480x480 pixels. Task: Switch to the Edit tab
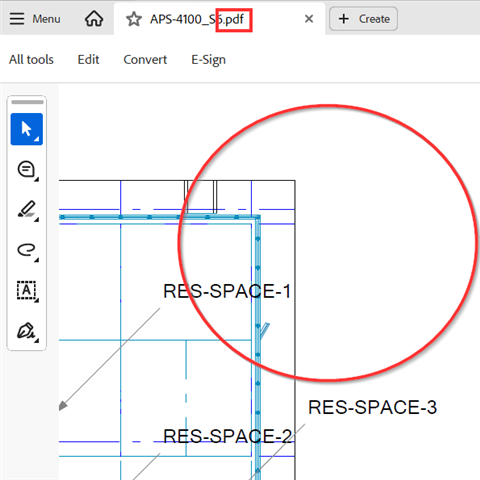[88, 60]
